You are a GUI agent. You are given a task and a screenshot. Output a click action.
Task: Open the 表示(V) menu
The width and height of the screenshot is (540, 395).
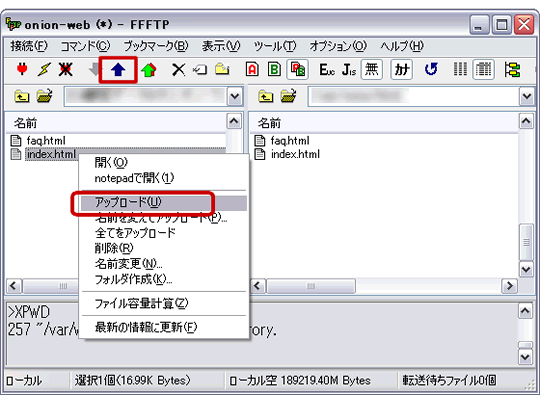tap(221, 46)
